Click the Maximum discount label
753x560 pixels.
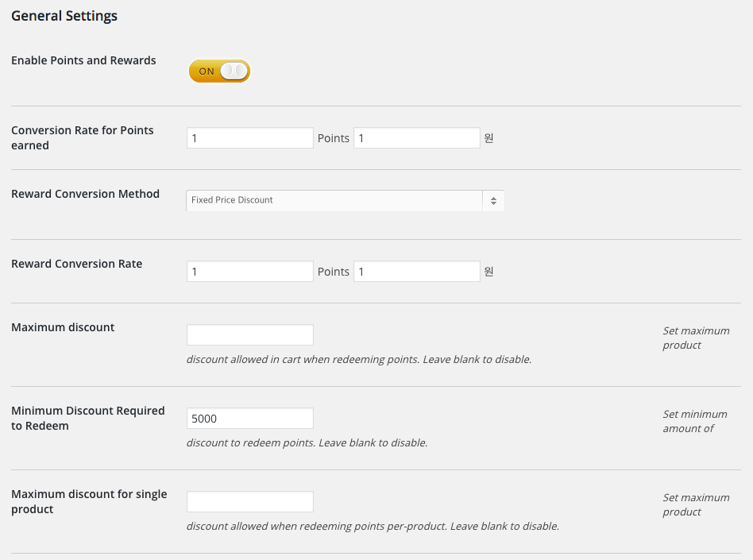[63, 327]
